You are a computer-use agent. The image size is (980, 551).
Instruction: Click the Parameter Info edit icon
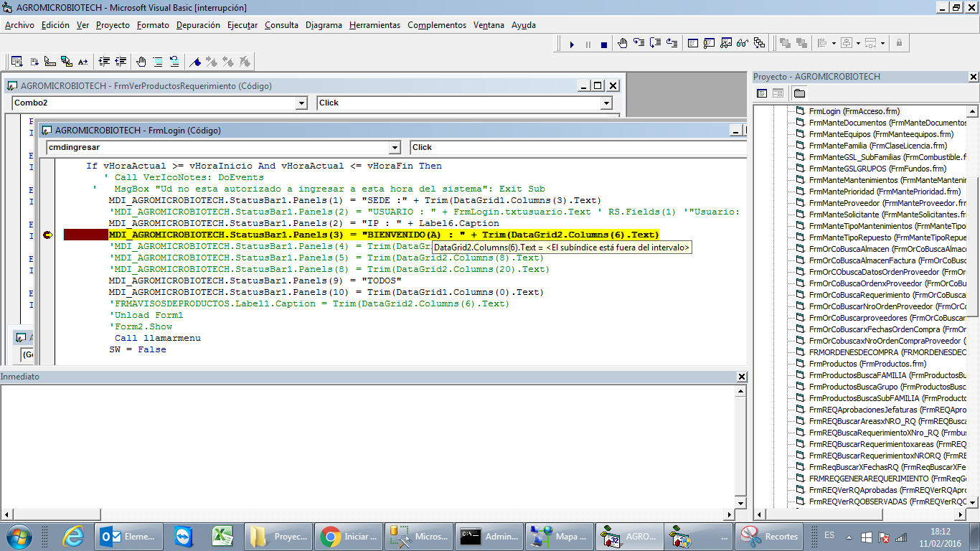(66, 62)
